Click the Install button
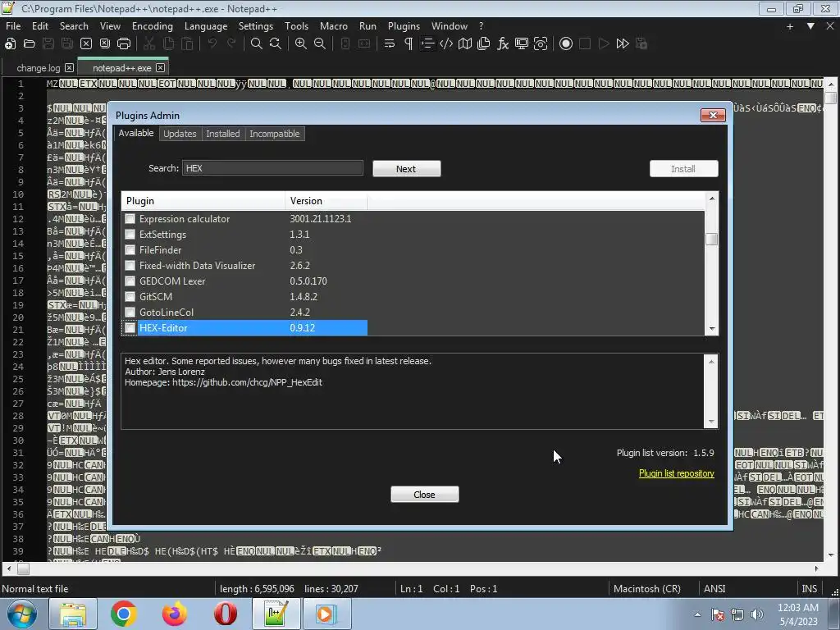Viewport: 840px width, 630px height. (683, 169)
